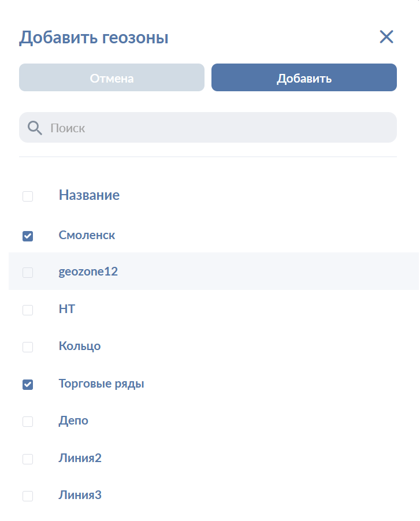Enable the Линия3 checkbox
Screen dimensions: 420x521
point(28,496)
